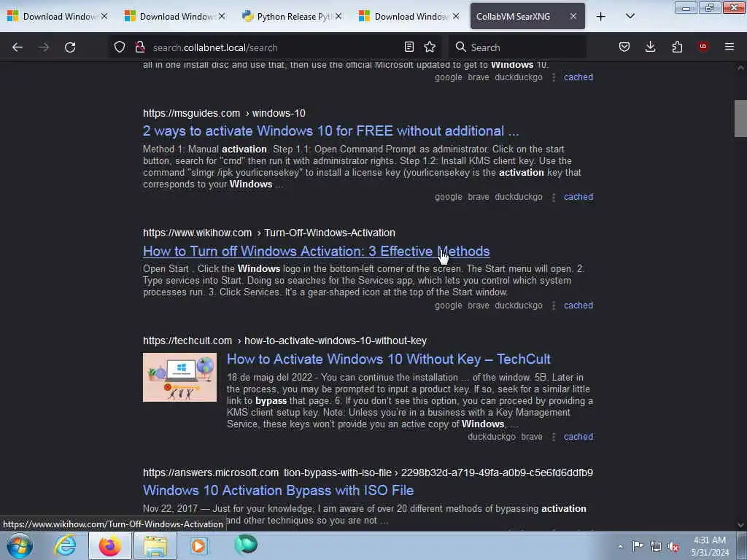Screen dimensions: 747x560
Task: Click the page vertical scrollbar thumb
Action: coord(740,119)
